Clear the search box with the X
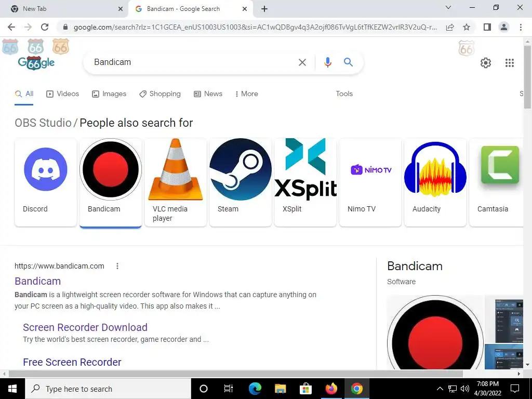Screen dimensions: 532x399 click(x=302, y=62)
